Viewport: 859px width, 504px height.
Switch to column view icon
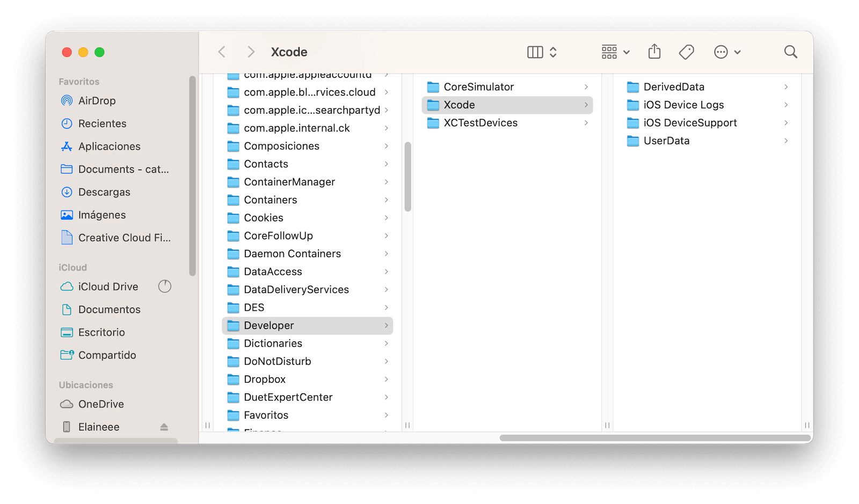pyautogui.click(x=535, y=52)
